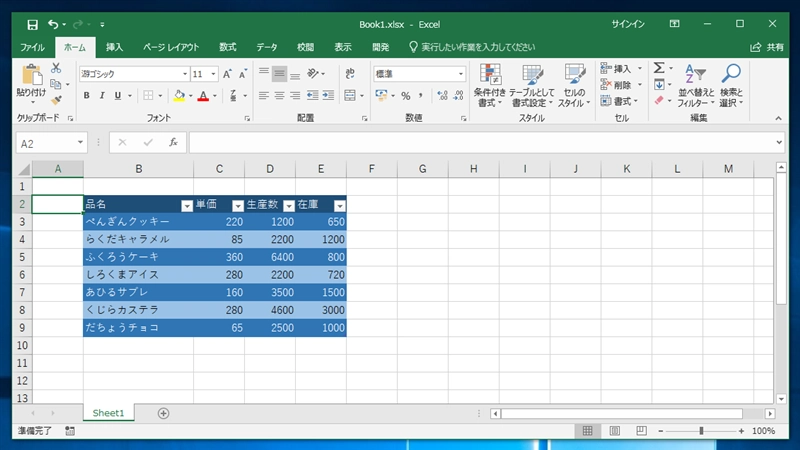Open the 品名 column filter dropdown

coord(187,206)
